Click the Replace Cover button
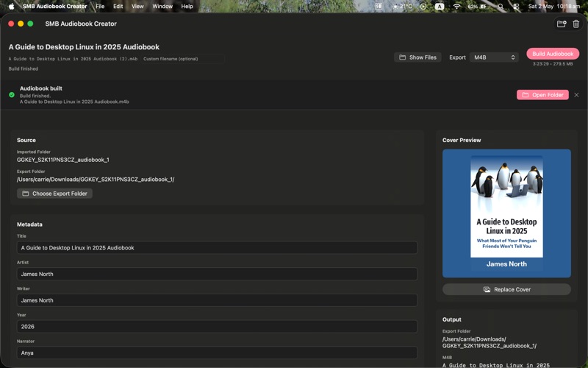Viewport: 588px width, 368px height. point(506,289)
